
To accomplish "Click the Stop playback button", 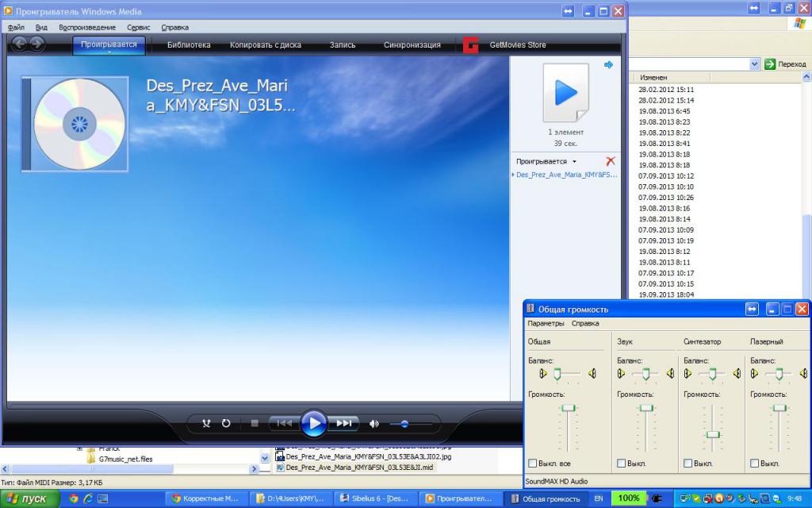I will [x=255, y=424].
